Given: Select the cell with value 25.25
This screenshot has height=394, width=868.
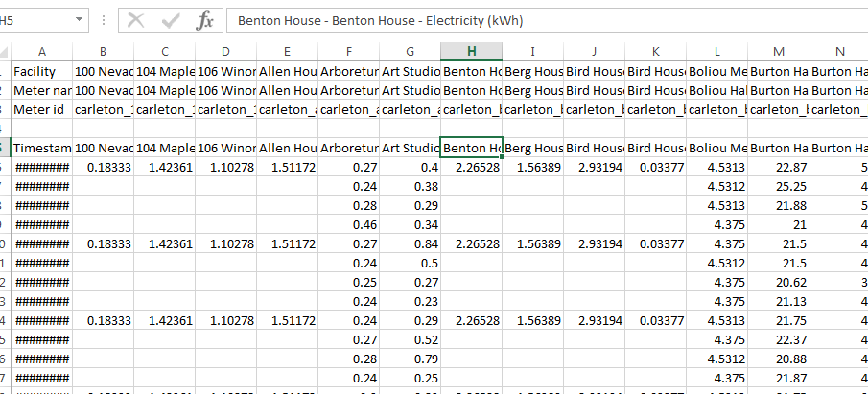Looking at the screenshot, I should pyautogui.click(x=778, y=186).
